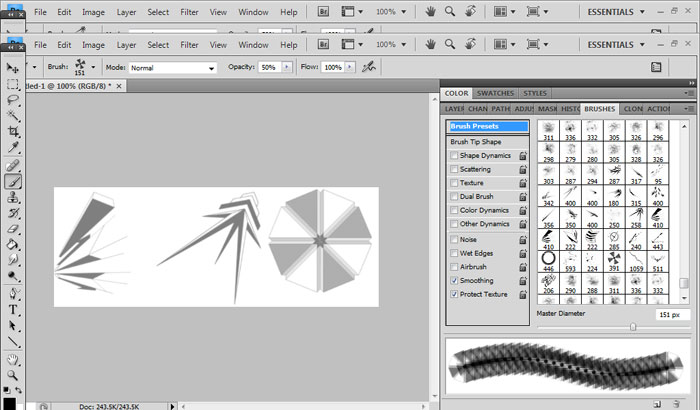This screenshot has width=700, height=410.
Task: Open Brush Tip Shape settings
Action: pyautogui.click(x=475, y=142)
